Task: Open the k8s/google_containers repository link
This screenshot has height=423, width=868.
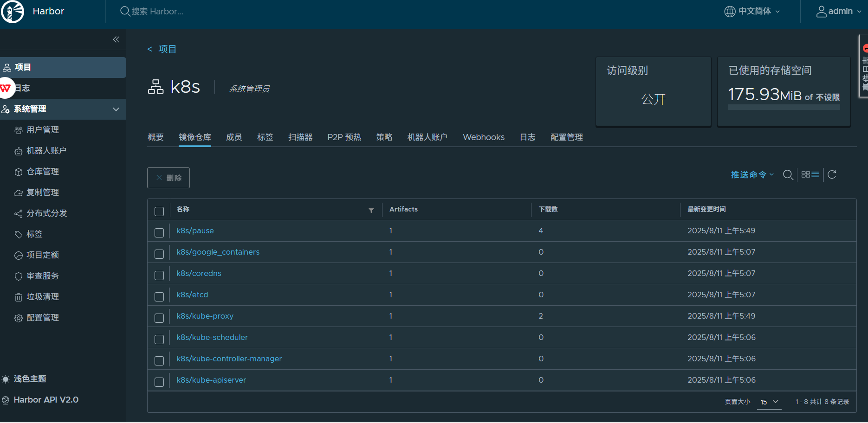Action: pyautogui.click(x=218, y=252)
